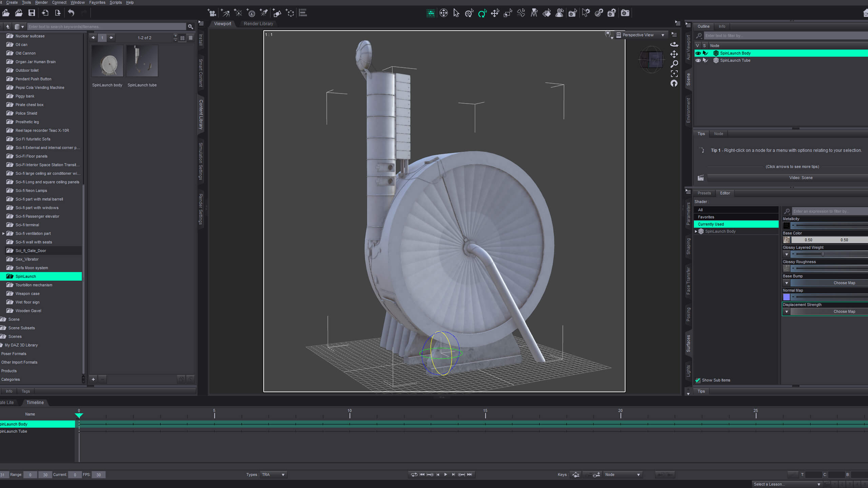Open the Perspective View dropdown
This screenshot has width=868, height=488.
coord(641,35)
